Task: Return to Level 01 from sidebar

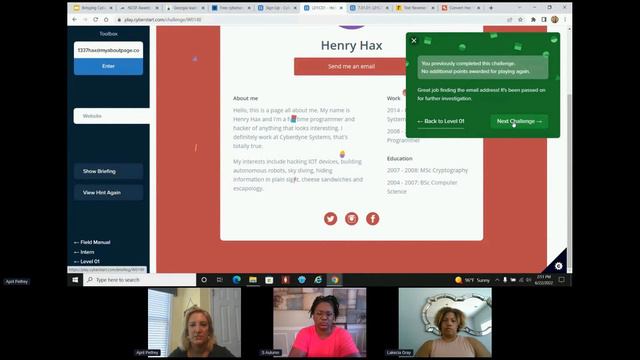Action: (x=87, y=261)
